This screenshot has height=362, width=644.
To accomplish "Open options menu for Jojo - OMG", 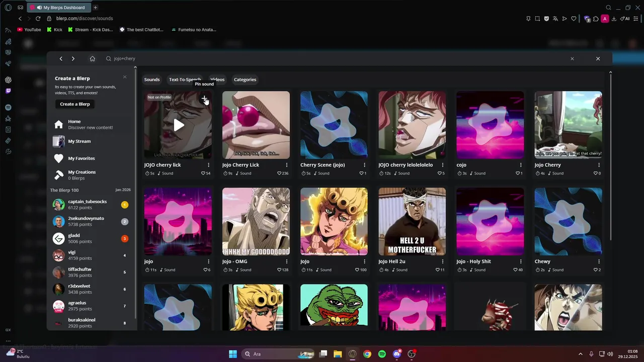I will [286, 261].
